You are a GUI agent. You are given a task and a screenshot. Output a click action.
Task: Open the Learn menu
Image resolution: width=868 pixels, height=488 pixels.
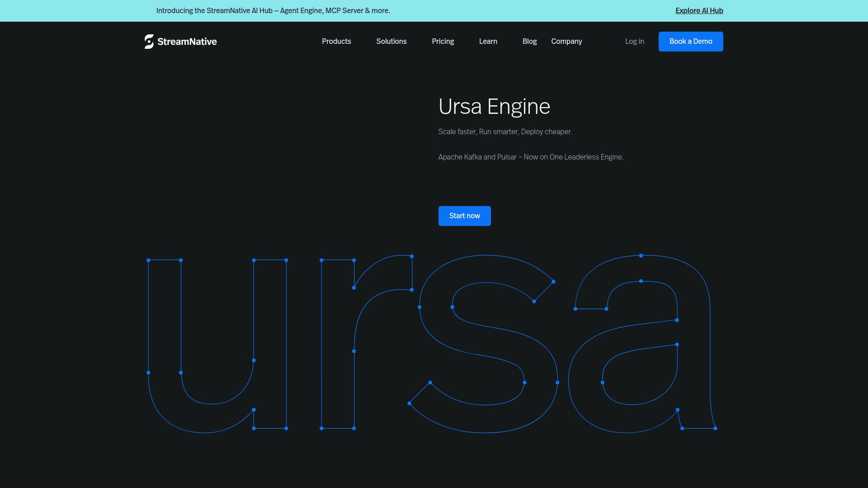pyautogui.click(x=488, y=42)
